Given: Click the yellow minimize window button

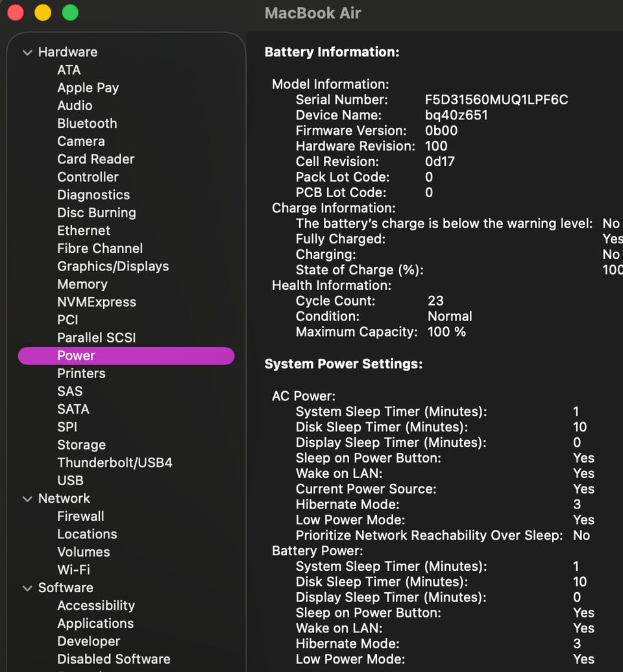Looking at the screenshot, I should [42, 12].
